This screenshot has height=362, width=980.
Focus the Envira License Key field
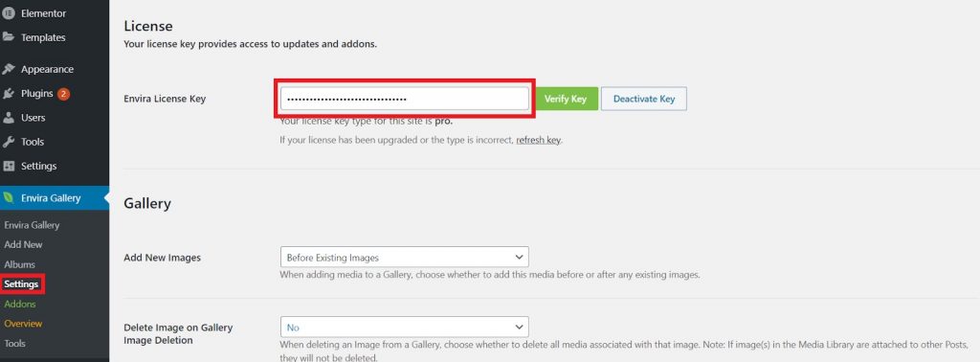pos(405,99)
